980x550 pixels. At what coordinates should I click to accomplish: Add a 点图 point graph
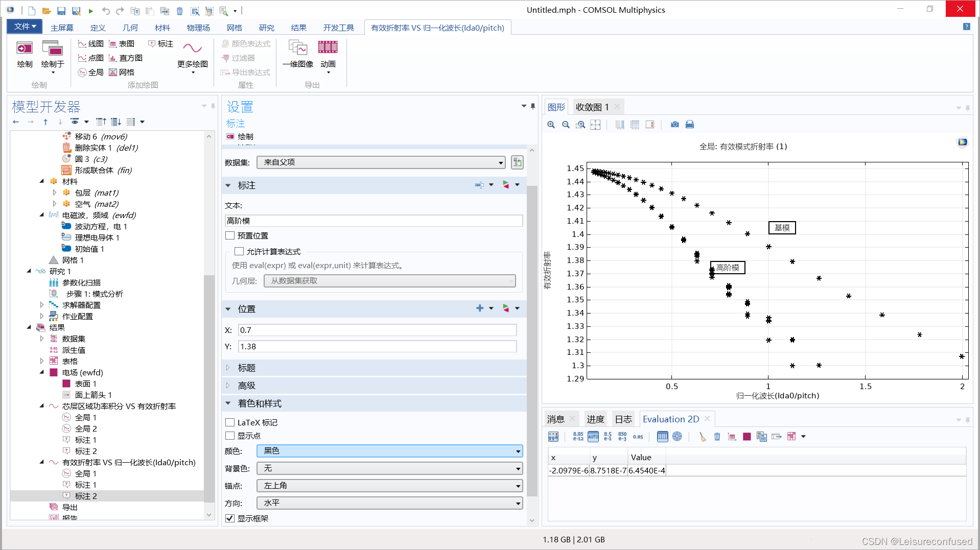click(x=90, y=58)
